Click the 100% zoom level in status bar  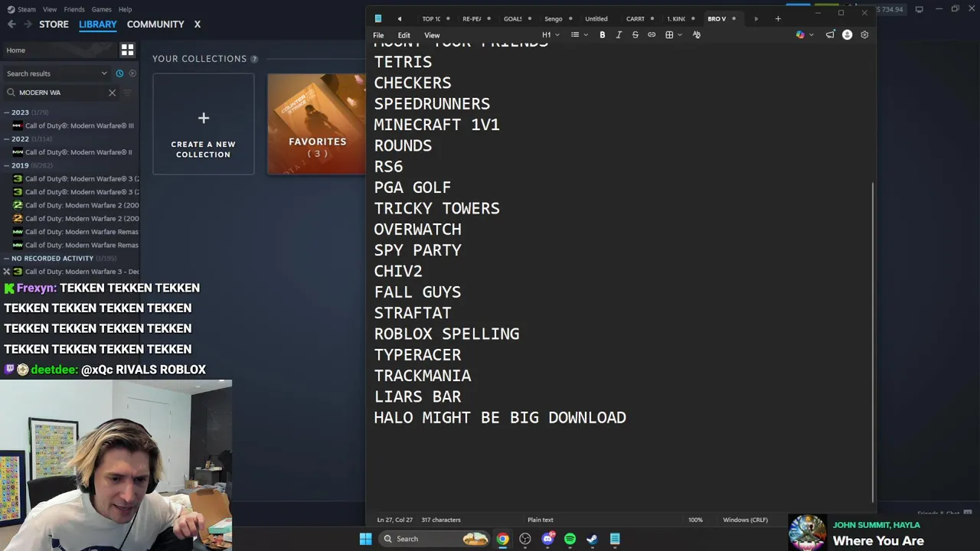(x=695, y=520)
